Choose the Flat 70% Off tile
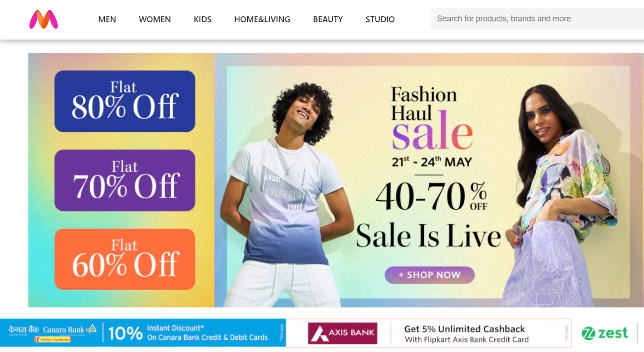This screenshot has height=352, width=644. pos(125,180)
